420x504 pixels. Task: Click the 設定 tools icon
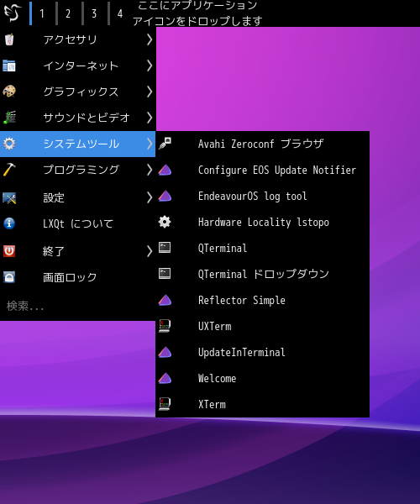(x=9, y=197)
